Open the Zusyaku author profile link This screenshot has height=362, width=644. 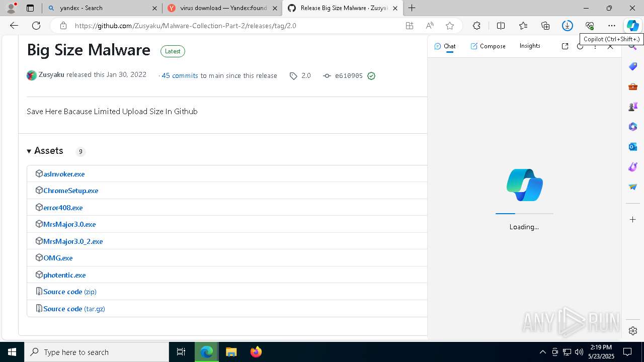51,74
